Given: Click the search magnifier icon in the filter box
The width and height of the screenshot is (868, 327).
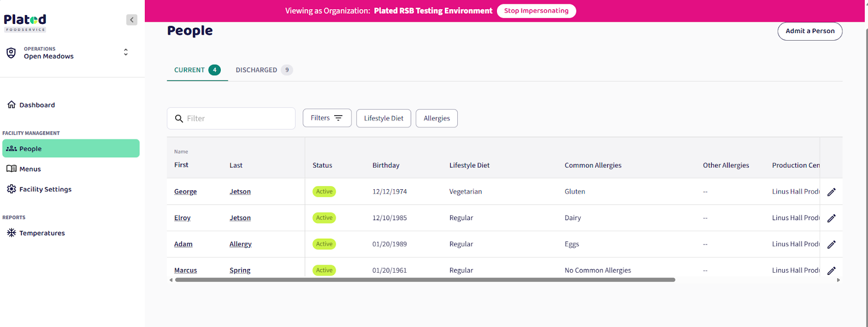Looking at the screenshot, I should [x=179, y=119].
